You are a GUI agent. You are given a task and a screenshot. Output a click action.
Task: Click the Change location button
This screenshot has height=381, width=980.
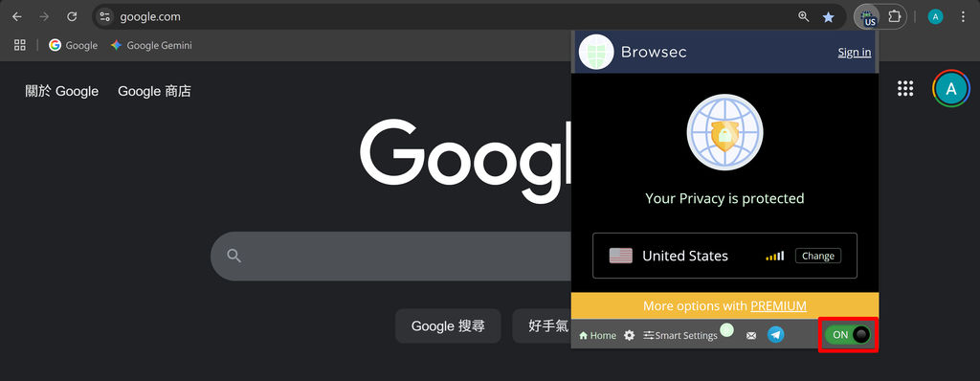coord(818,256)
